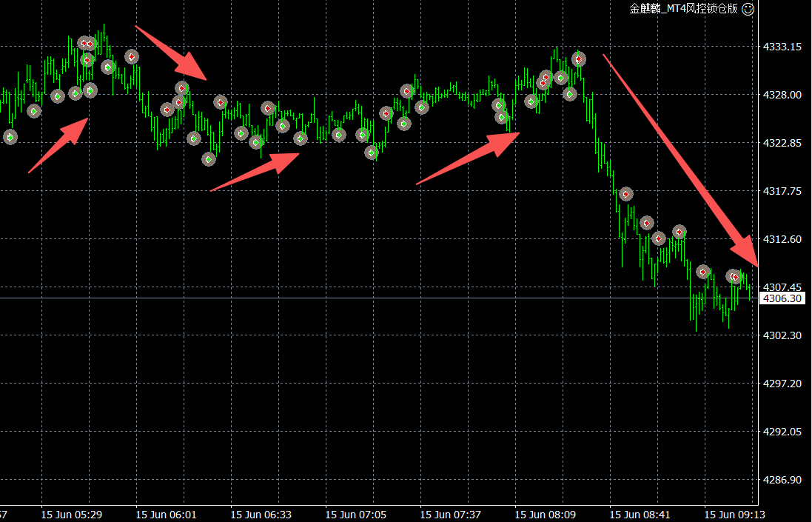
Task: Click the smiley face EA status icon
Action: click(x=748, y=9)
